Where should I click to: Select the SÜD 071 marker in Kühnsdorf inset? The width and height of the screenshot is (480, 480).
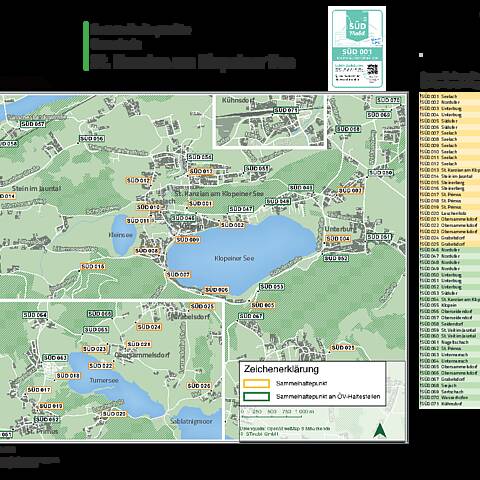(286, 110)
